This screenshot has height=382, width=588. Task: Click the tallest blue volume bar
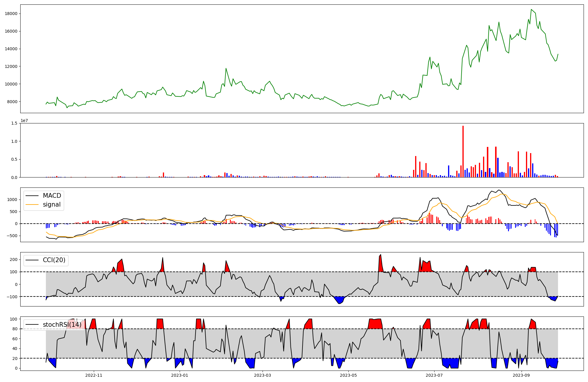point(498,167)
